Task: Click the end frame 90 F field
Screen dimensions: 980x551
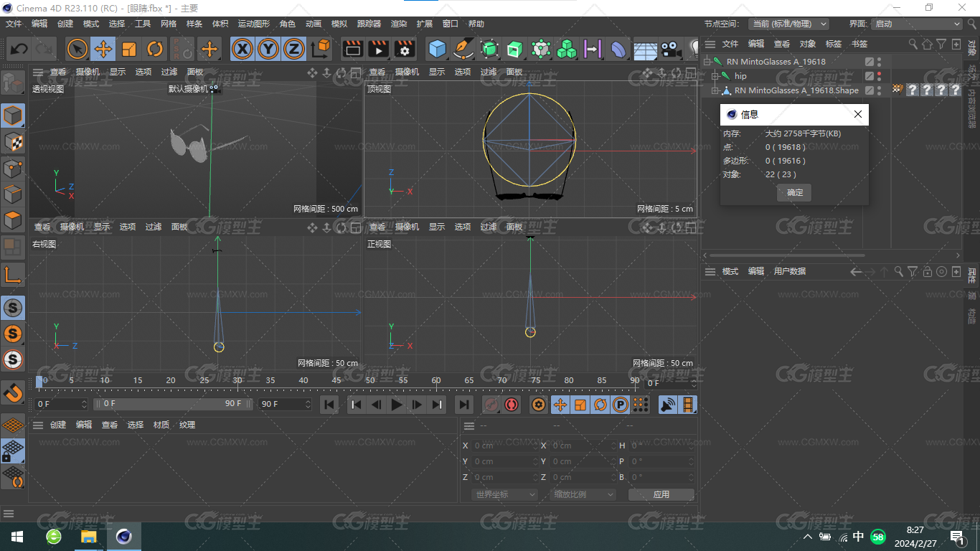Action: point(285,404)
